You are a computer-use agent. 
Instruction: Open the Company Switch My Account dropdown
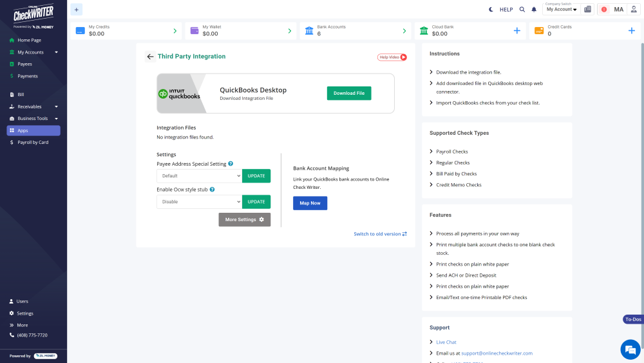click(x=561, y=10)
